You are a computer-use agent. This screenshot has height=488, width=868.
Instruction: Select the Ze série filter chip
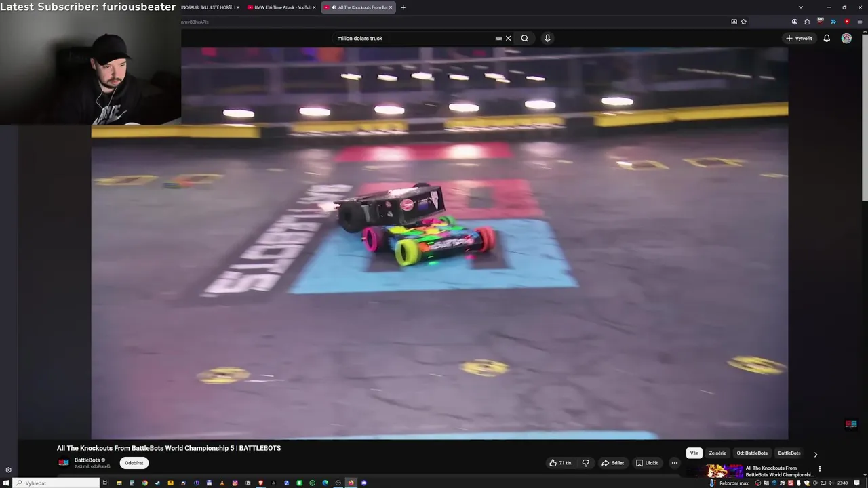point(717,453)
